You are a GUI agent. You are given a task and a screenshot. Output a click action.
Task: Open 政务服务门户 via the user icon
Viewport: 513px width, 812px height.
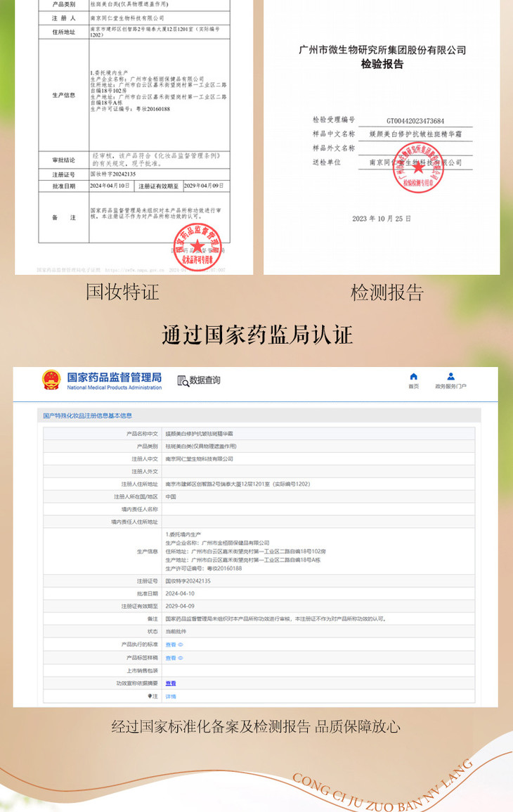pyautogui.click(x=450, y=377)
